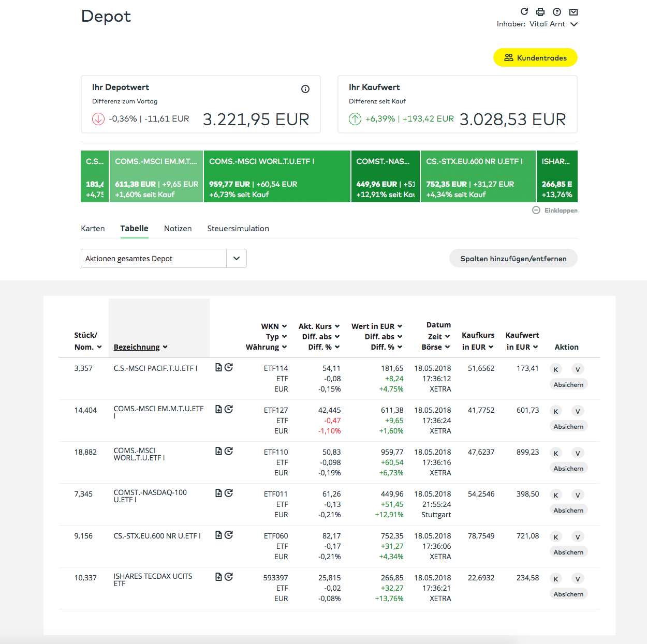This screenshot has width=647, height=644.
Task: Sort by Akt. Kurs column header
Action: [x=319, y=326]
